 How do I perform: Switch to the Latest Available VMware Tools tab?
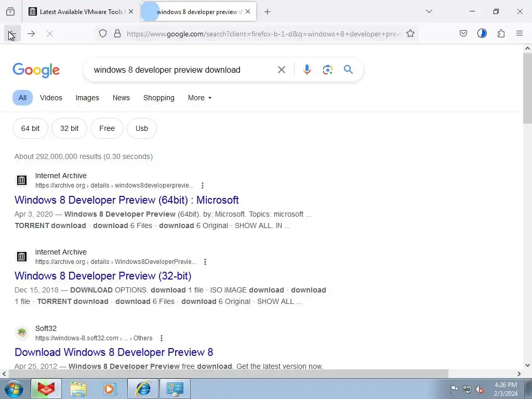click(81, 11)
